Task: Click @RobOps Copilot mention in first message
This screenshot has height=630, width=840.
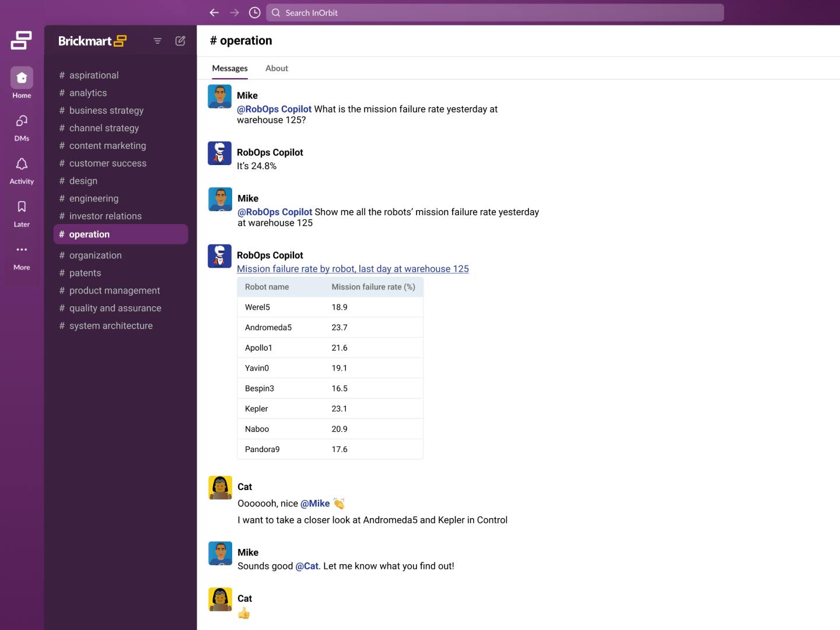Action: [274, 109]
